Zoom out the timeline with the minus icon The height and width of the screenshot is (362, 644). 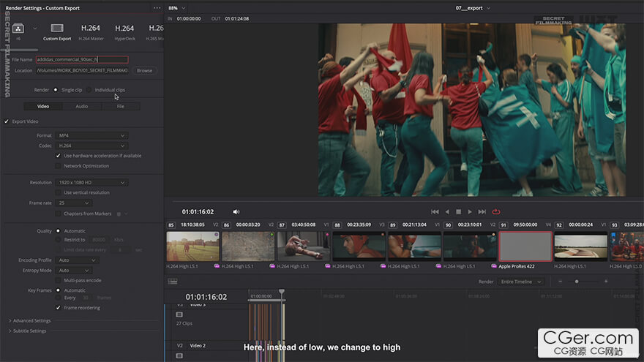(x=561, y=282)
